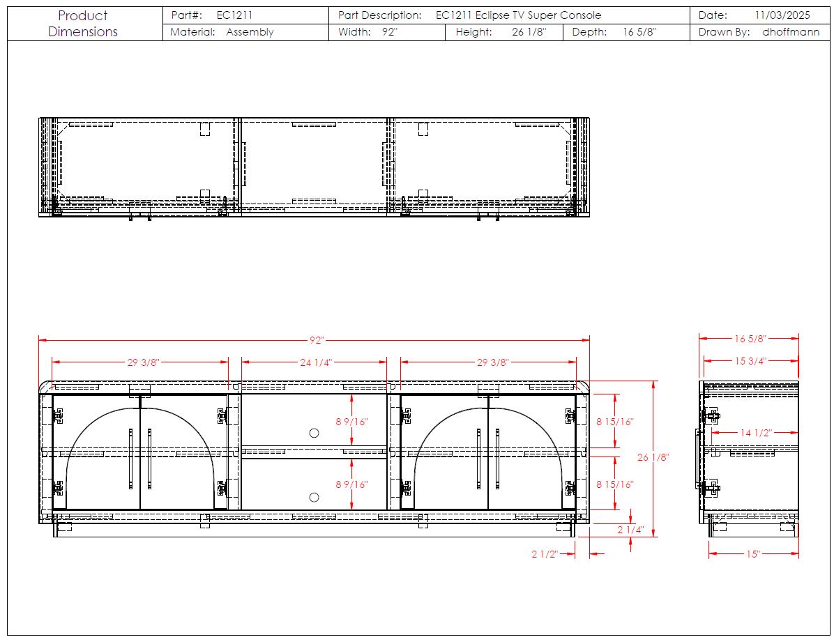Click the lower cable hole in center compartment

tap(314, 497)
